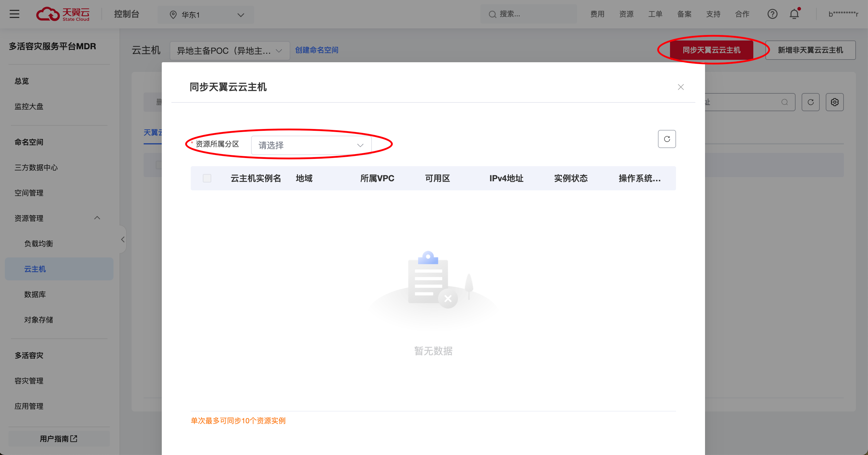The width and height of the screenshot is (868, 455).
Task: Click 新增非天翼云云主机 button
Action: click(x=810, y=50)
